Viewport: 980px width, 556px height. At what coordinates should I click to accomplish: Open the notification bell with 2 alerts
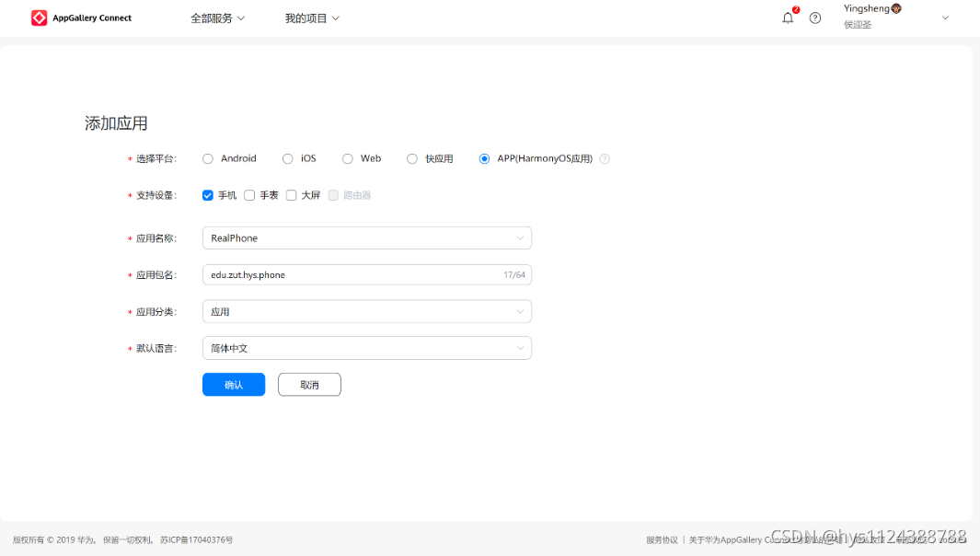point(788,17)
